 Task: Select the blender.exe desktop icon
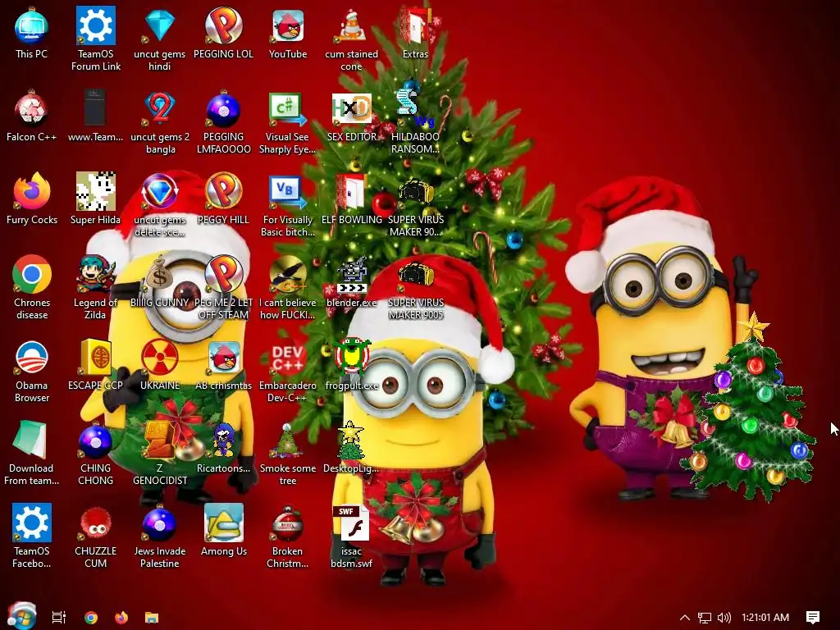coord(351,282)
